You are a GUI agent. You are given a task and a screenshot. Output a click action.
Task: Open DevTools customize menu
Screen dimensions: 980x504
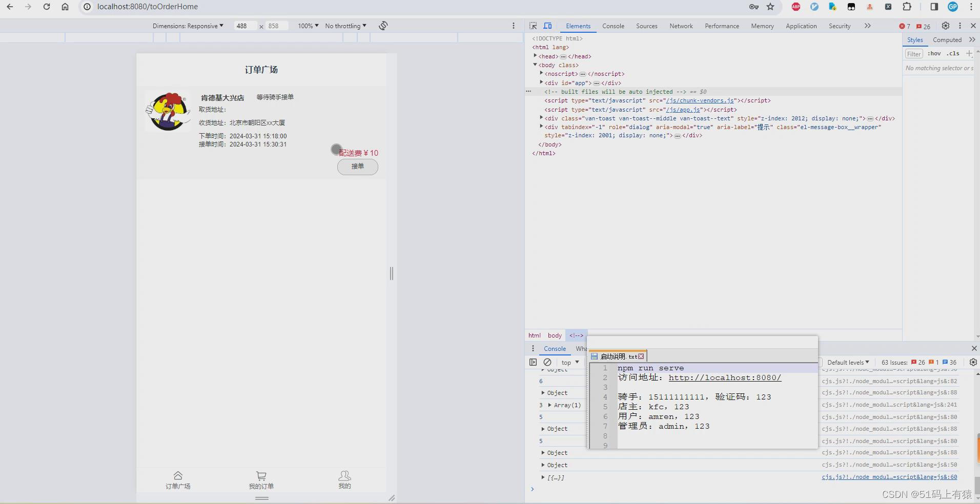click(x=960, y=26)
